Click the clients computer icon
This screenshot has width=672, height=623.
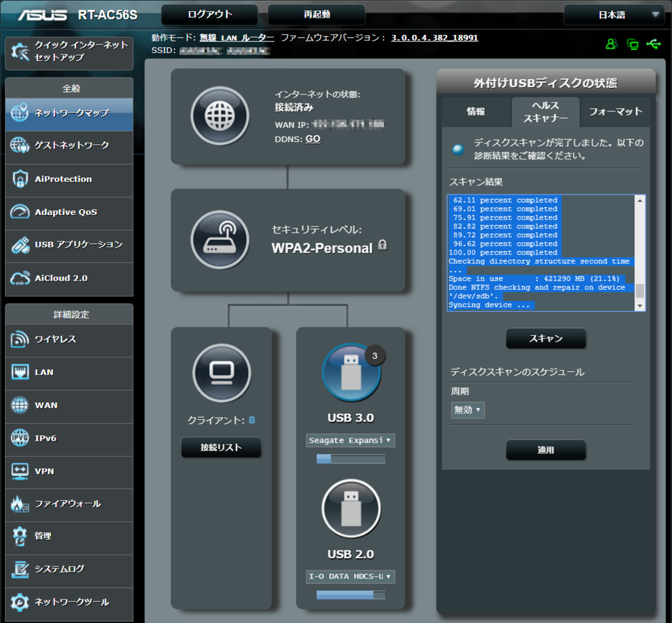click(222, 372)
